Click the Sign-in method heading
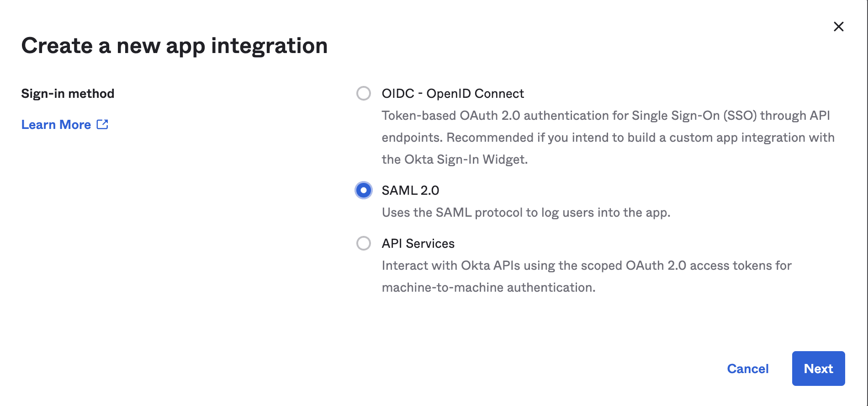This screenshot has height=406, width=868. pos(68,93)
